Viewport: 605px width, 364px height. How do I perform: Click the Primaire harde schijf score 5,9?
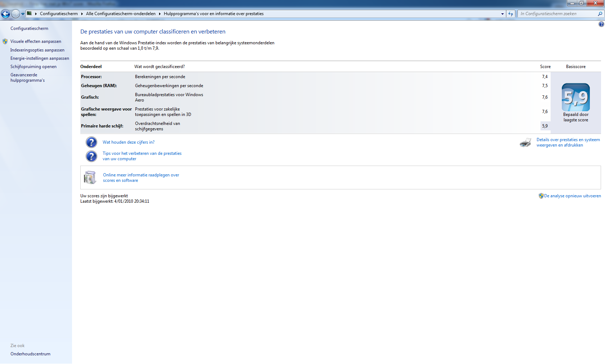click(545, 126)
